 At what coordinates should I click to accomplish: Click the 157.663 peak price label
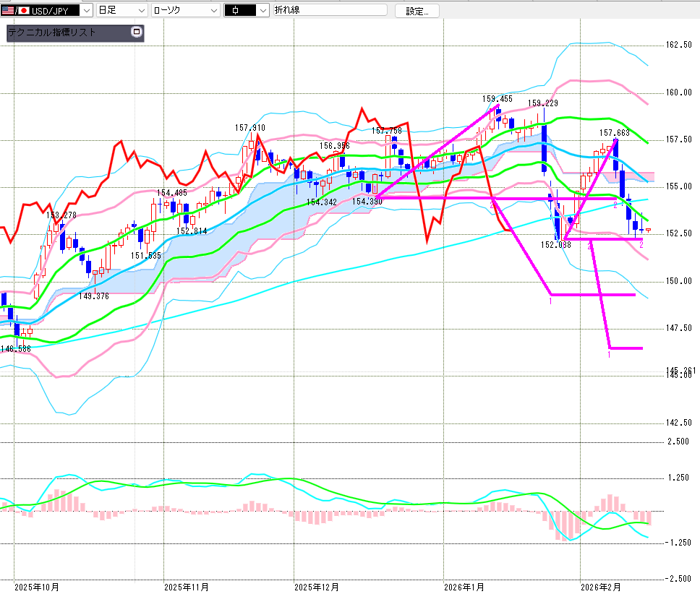tap(615, 133)
